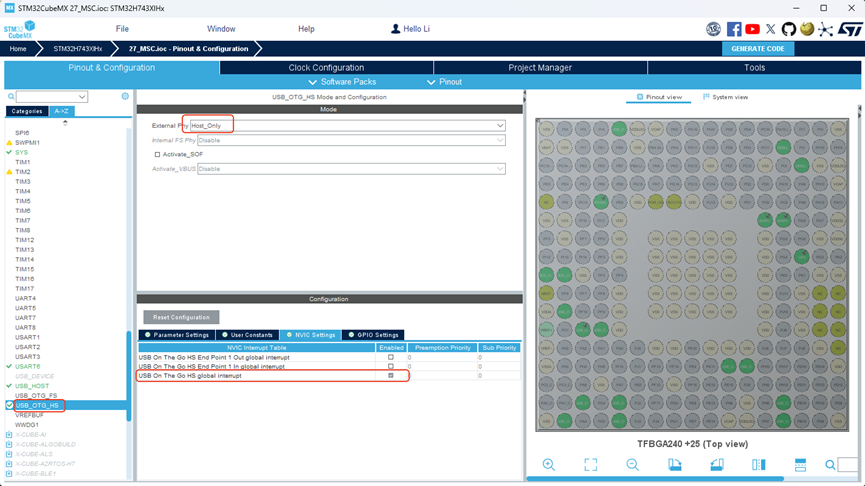Screen dimensions: 865x486
Task: Expand the Software Packs menu
Action: point(343,82)
